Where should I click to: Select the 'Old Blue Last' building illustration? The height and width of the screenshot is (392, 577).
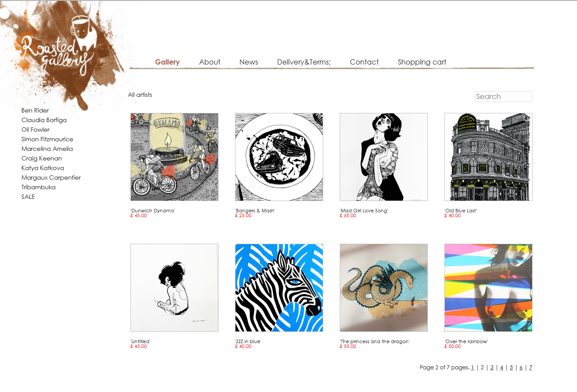[488, 157]
